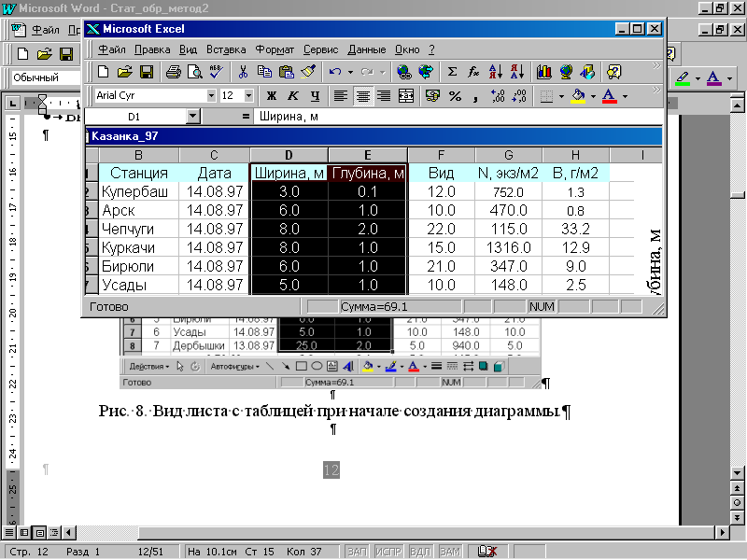The image size is (747, 560).
Task: Open the Правка menu in Excel
Action: [x=152, y=49]
